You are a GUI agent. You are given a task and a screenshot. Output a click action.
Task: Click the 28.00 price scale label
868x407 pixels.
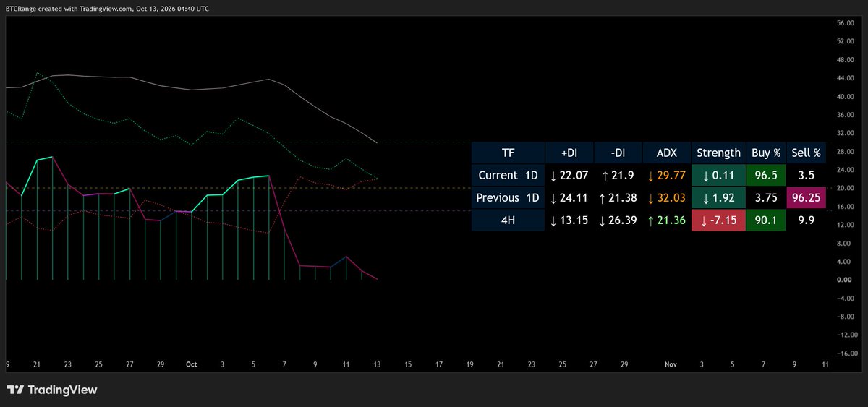pyautogui.click(x=846, y=151)
